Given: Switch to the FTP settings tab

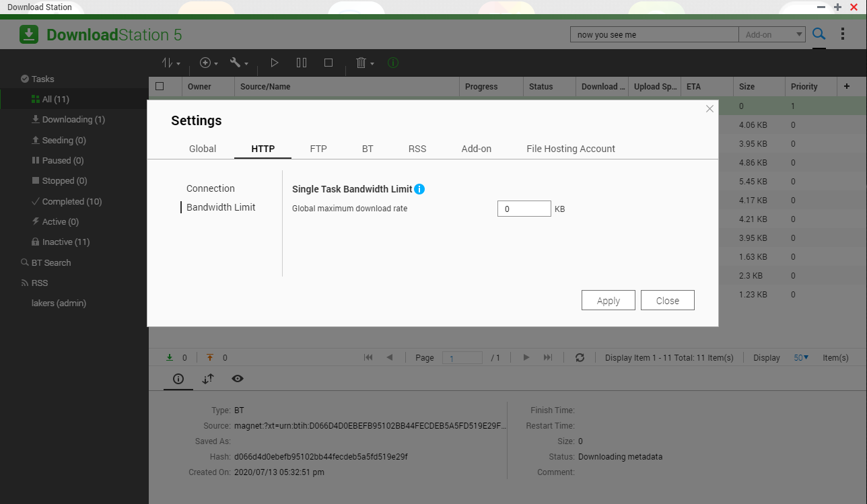Looking at the screenshot, I should [318, 149].
